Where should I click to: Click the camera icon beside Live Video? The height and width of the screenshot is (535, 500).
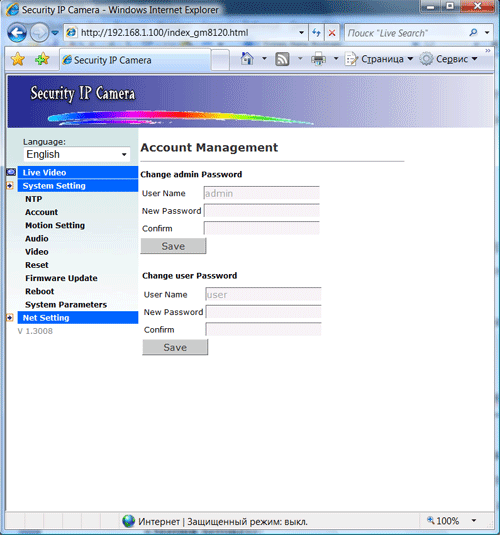pos(11,172)
